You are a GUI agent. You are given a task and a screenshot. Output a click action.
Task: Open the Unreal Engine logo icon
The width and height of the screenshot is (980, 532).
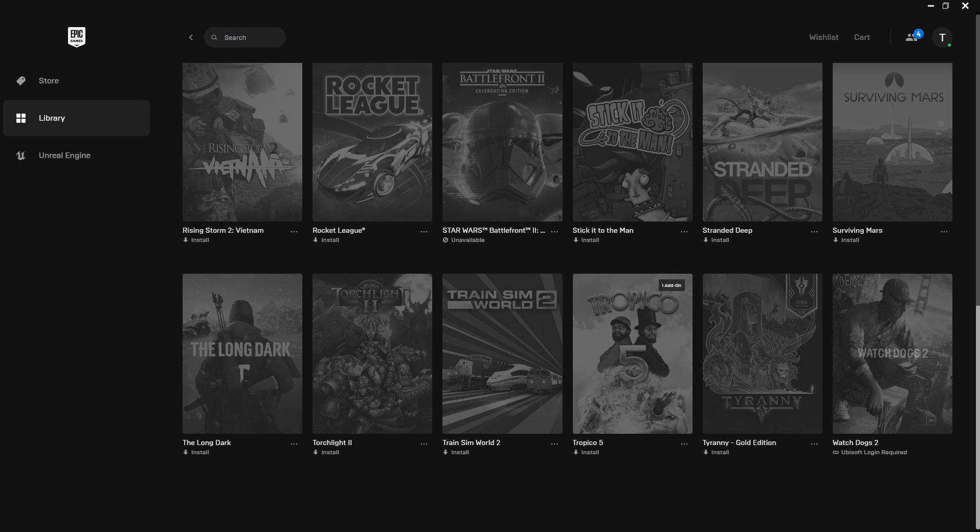click(21, 156)
